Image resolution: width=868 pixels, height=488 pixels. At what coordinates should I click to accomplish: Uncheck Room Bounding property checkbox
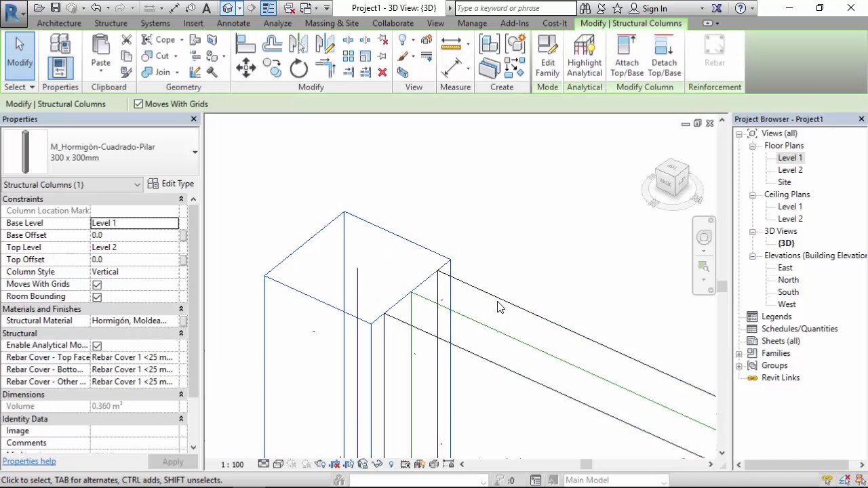point(97,296)
